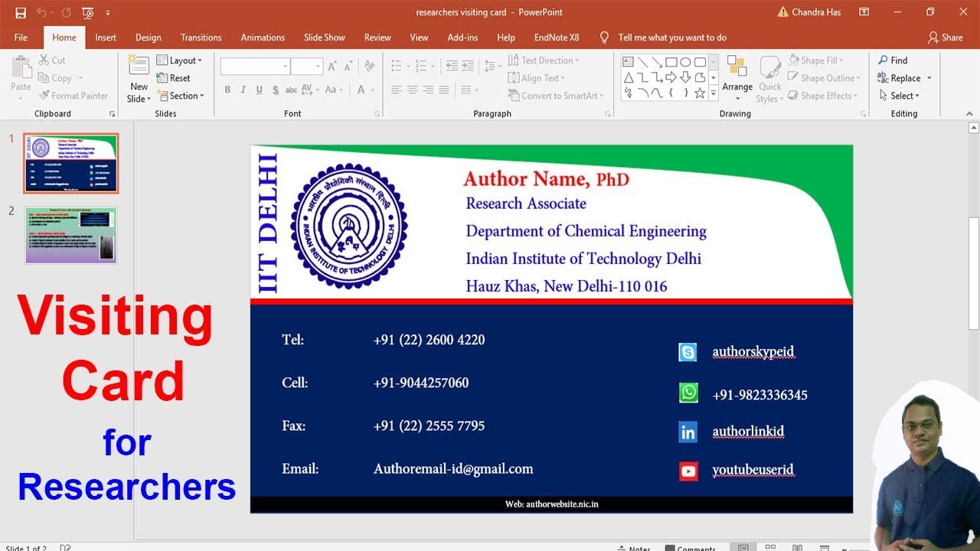980x551 pixels.
Task: Increase the list indent level
Action: 468,67
